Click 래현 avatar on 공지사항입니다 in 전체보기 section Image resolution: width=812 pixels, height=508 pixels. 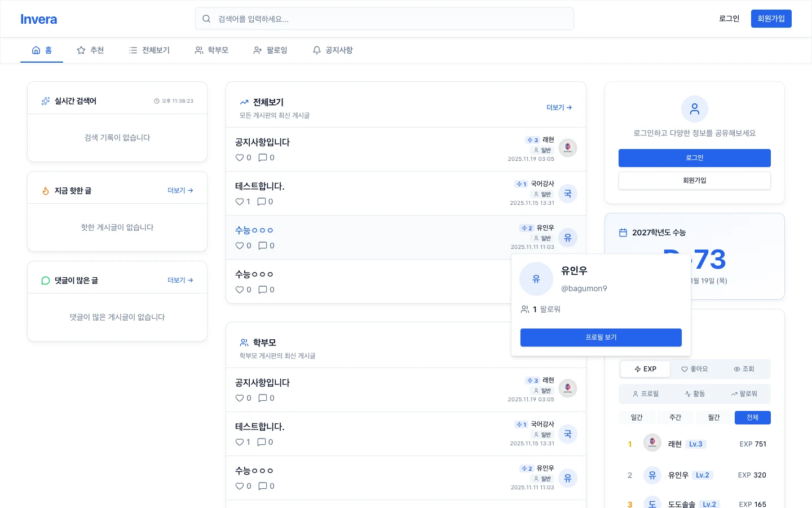coord(568,148)
